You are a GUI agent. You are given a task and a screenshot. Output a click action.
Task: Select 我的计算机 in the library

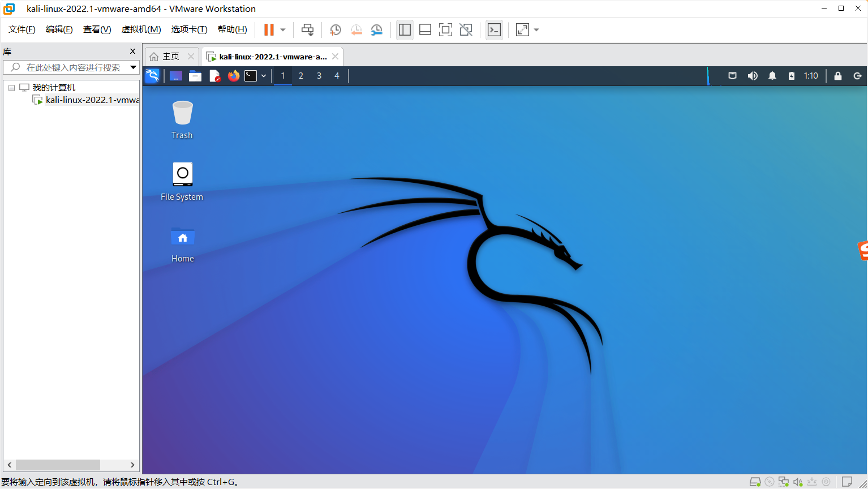pyautogui.click(x=54, y=88)
